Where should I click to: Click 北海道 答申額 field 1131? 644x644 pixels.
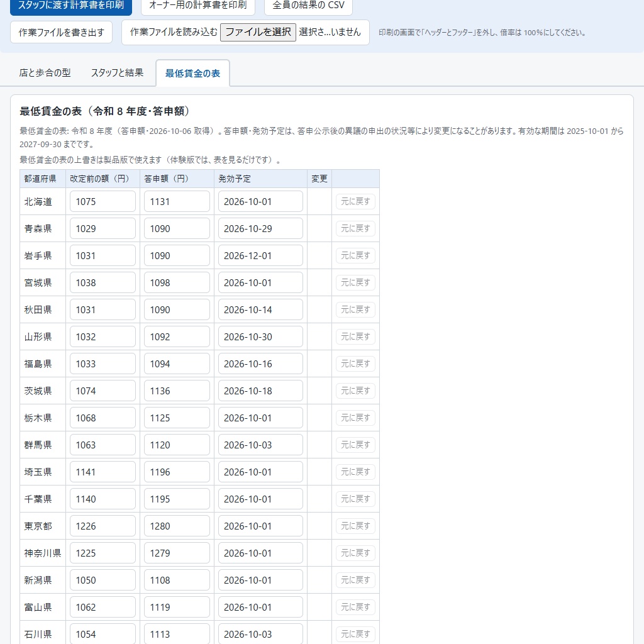pyautogui.click(x=177, y=201)
